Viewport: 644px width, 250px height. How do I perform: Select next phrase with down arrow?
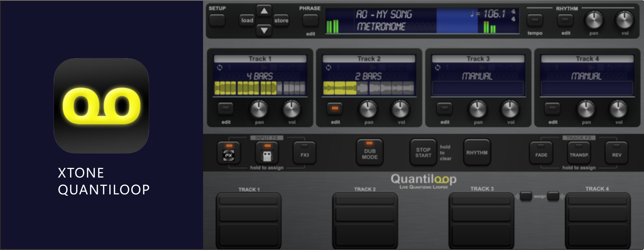(x=264, y=31)
